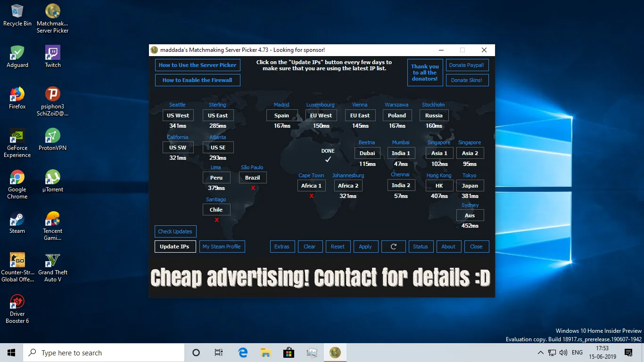Enable the Spain server
Image resolution: width=644 pixels, height=362 pixels.
(281, 115)
